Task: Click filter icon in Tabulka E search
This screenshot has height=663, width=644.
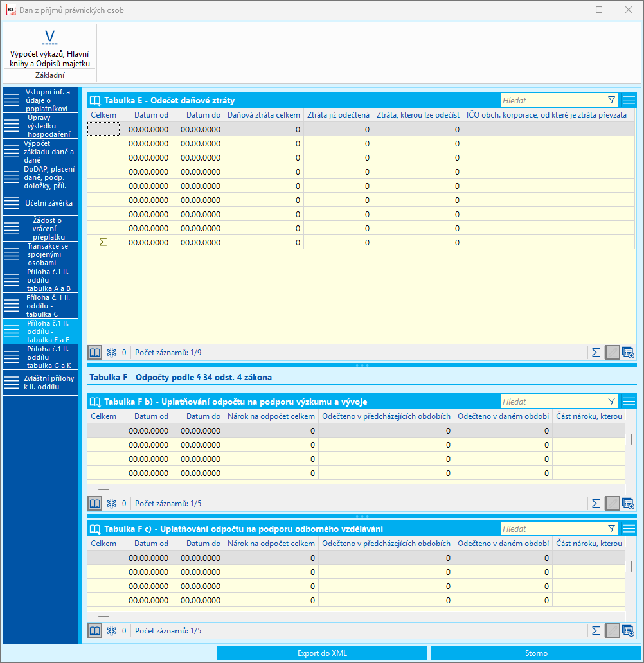Action: [611, 100]
